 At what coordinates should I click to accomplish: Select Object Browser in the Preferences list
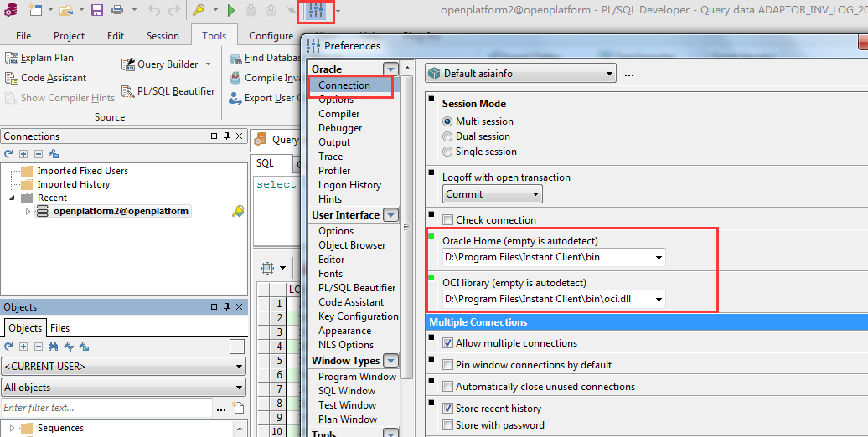tap(352, 245)
